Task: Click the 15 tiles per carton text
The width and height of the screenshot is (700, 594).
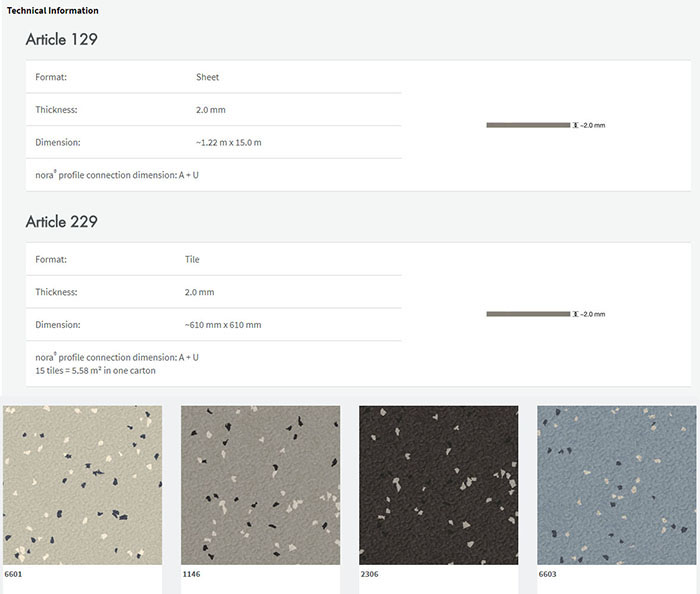Action: click(95, 370)
